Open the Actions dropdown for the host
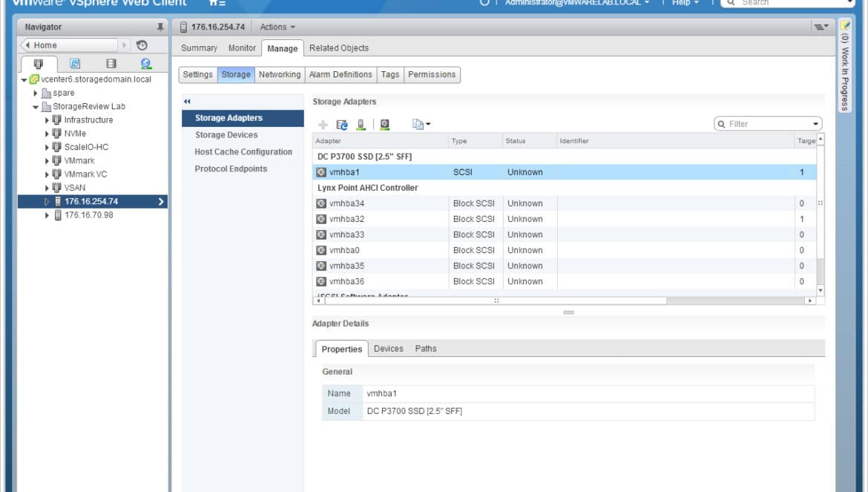Image resolution: width=868 pixels, height=492 pixels. 277,27
